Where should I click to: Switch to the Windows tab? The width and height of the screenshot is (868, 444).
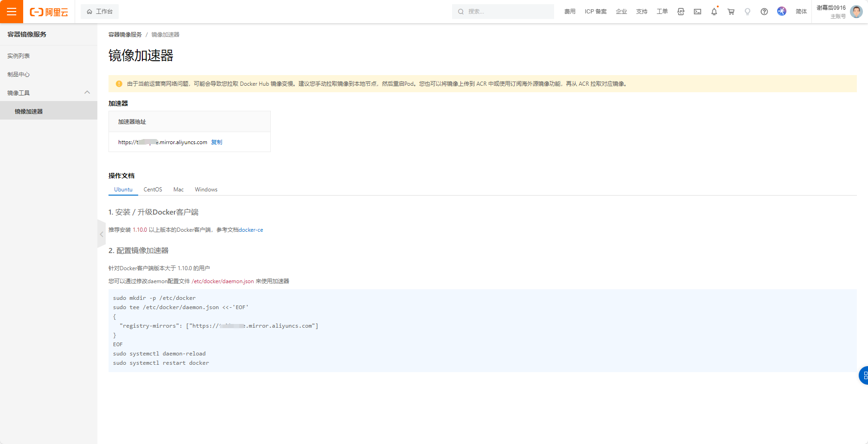[x=206, y=190]
